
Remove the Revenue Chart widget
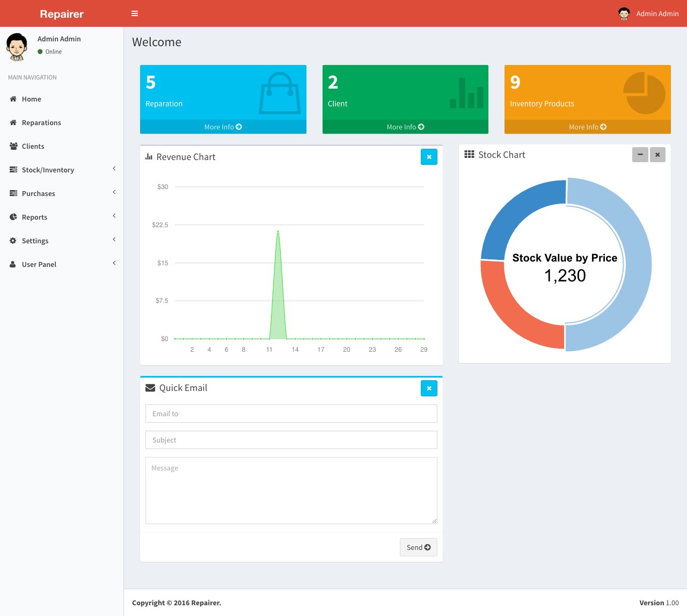pos(429,157)
